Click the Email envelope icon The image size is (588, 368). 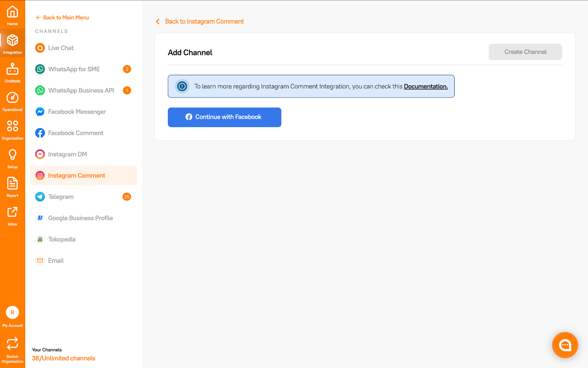40,261
